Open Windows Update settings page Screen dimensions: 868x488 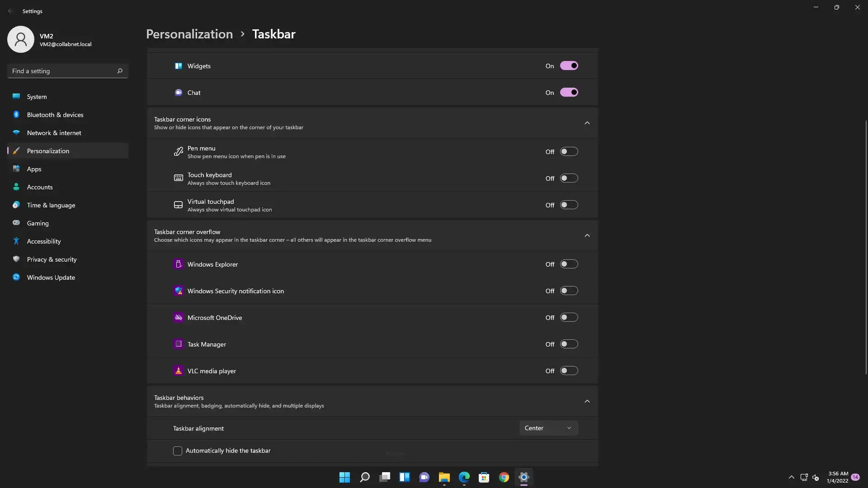pos(51,277)
